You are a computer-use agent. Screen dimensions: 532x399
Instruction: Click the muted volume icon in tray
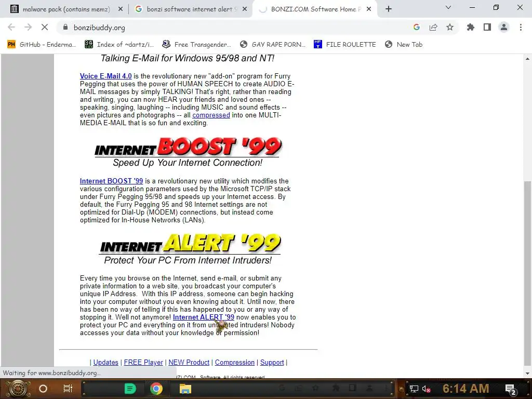(426, 389)
